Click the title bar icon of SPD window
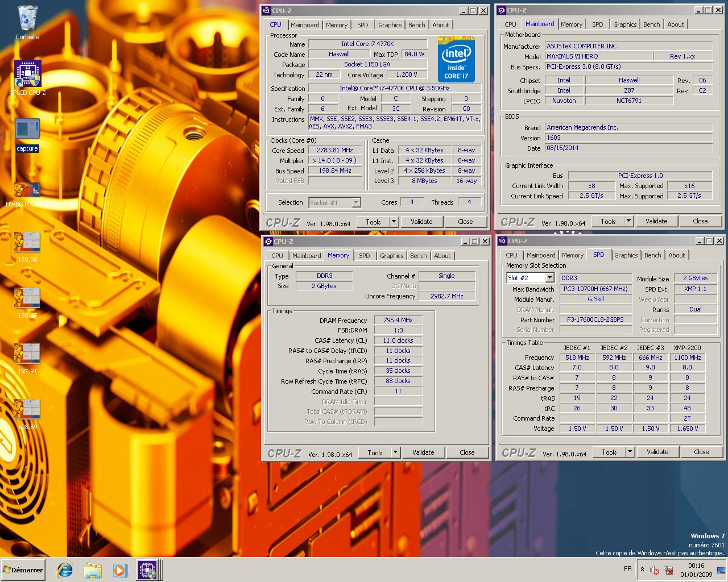Viewport: 728px width, 582px height. [503, 240]
